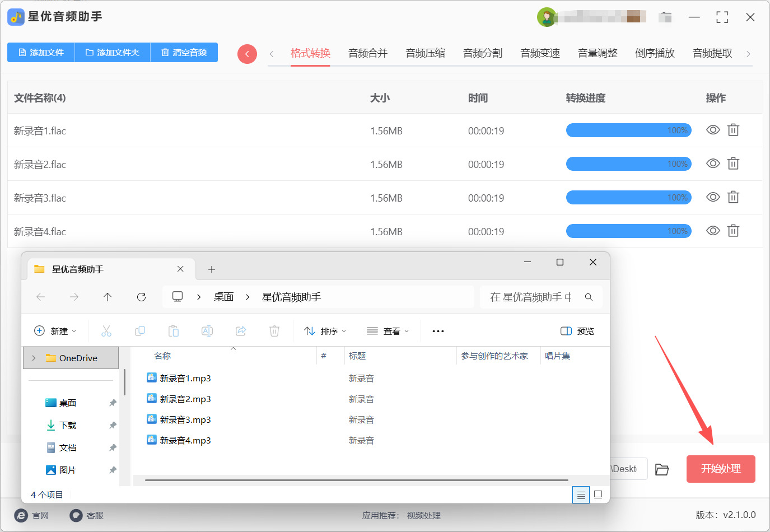
Task: Delete 新录音1.flac using its trash icon
Action: coord(733,130)
